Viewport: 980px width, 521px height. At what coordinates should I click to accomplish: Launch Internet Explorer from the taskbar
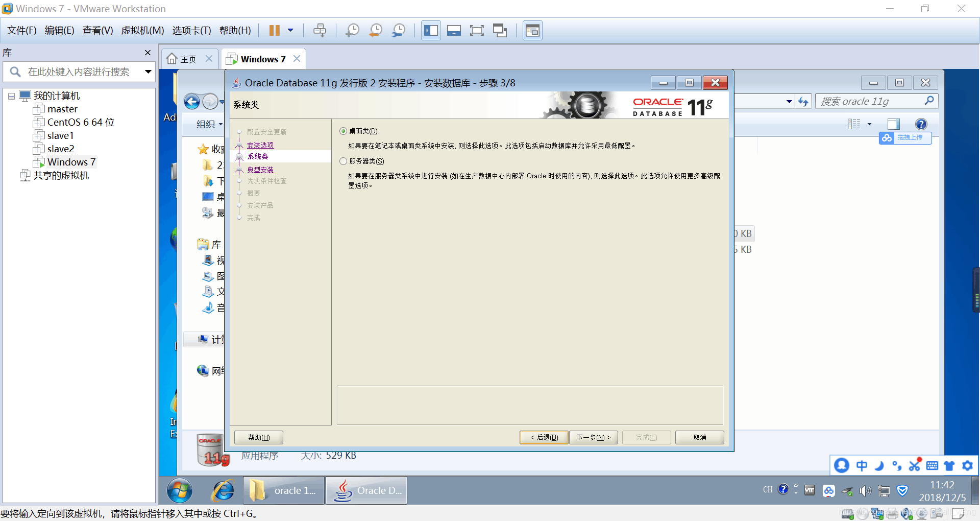coord(224,491)
